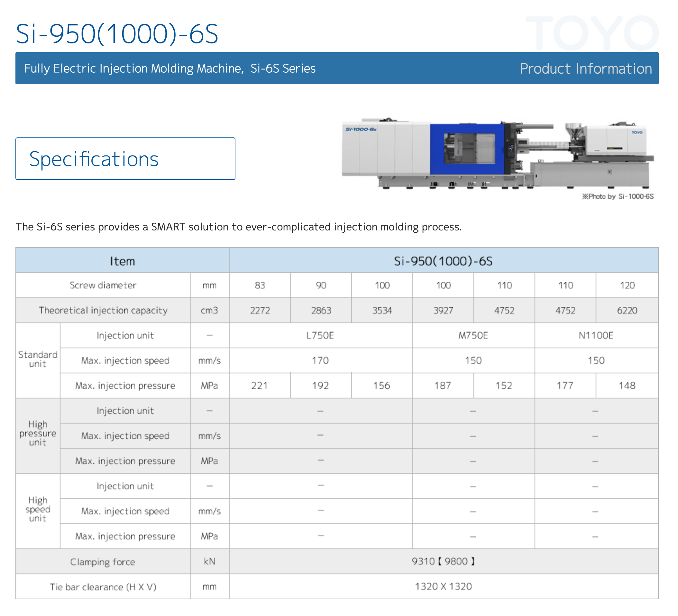Click the SMART solution description sentence
Screen dimensions: 678x616
pos(239,227)
